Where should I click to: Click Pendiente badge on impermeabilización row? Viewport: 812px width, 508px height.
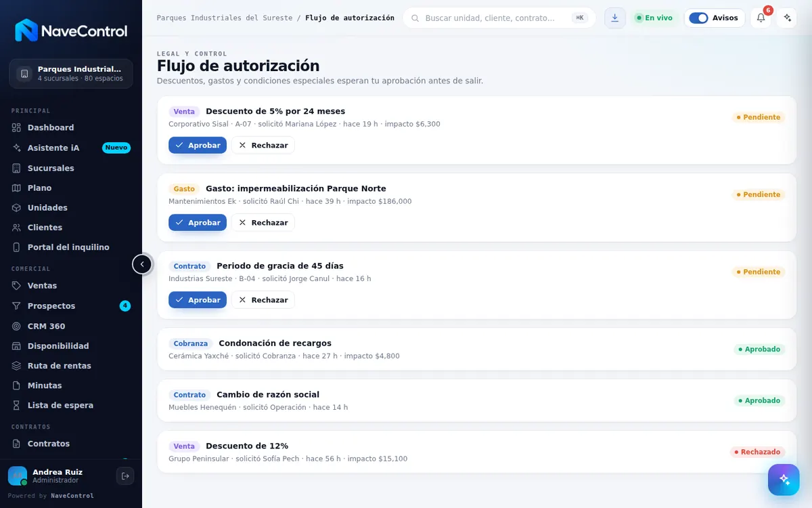point(759,194)
